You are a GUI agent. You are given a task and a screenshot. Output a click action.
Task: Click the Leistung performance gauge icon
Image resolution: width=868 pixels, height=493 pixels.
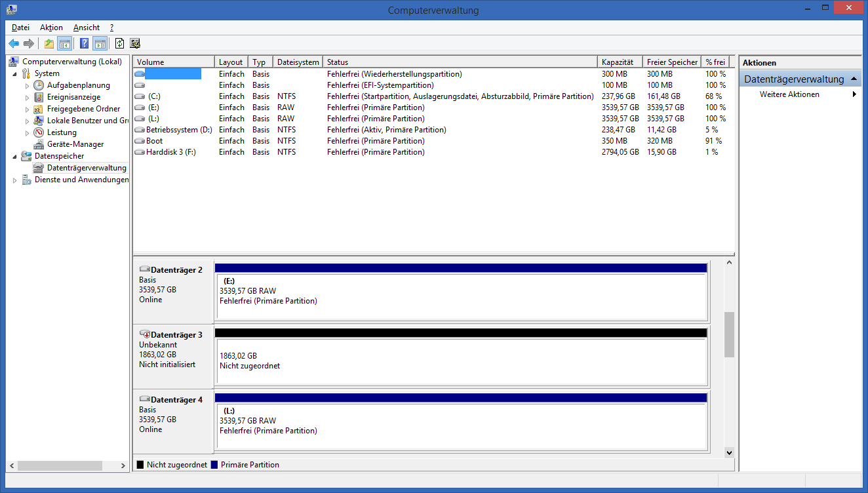[x=39, y=132]
